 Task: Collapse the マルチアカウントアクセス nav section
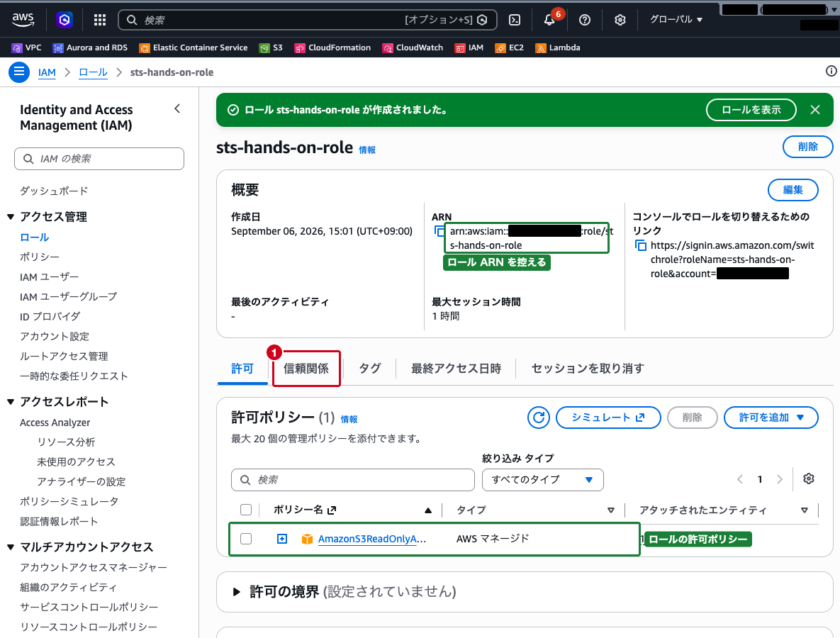pos(10,547)
